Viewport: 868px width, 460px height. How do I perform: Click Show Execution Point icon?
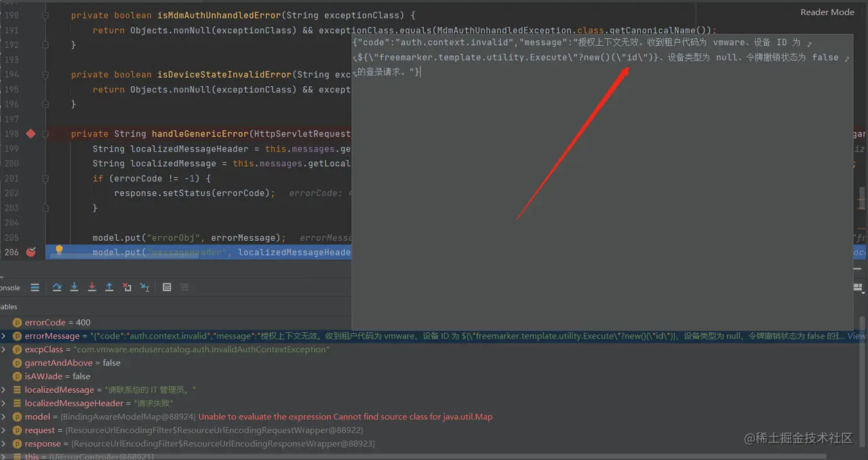point(35,288)
